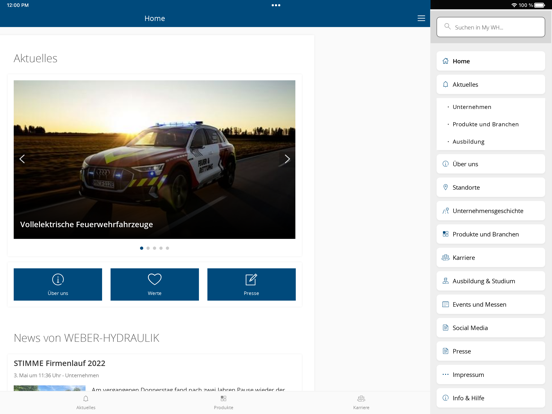552x414 pixels.
Task: Tap the three-dot multitasking indicator at top
Action: point(276,5)
